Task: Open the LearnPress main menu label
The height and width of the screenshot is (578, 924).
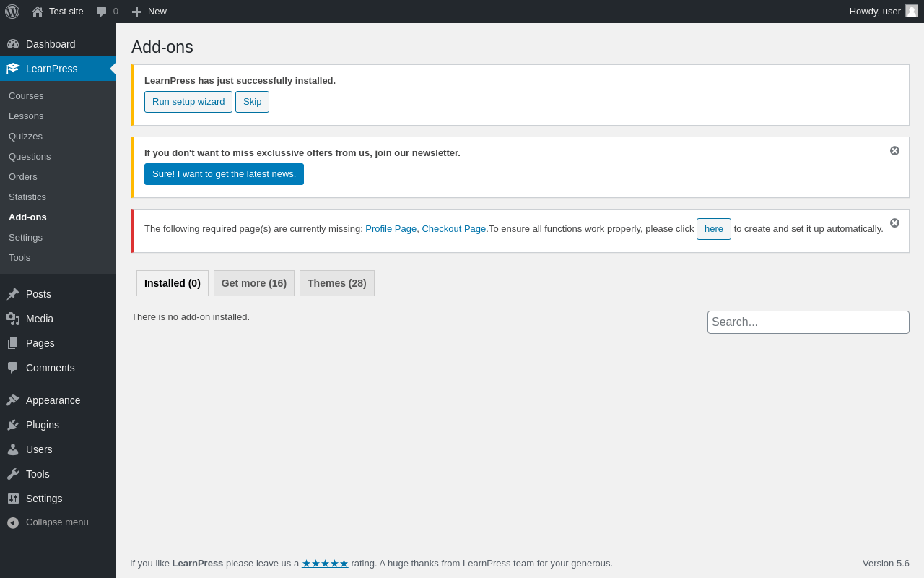Action: click(52, 69)
